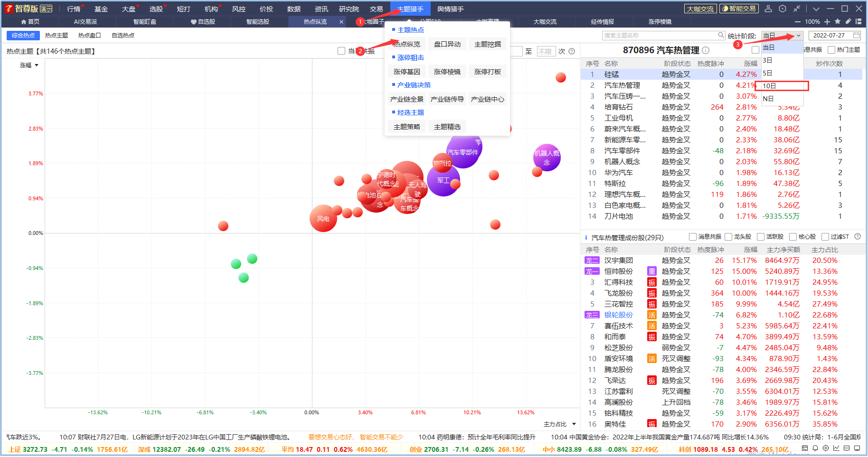Expand title bar chevron-down menu
This screenshot has height=457, width=868.
tap(816, 9)
